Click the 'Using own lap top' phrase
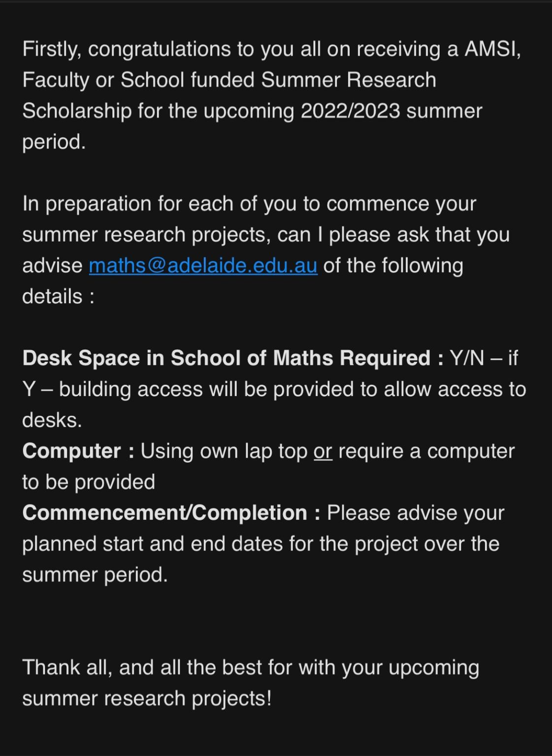 (x=224, y=451)
